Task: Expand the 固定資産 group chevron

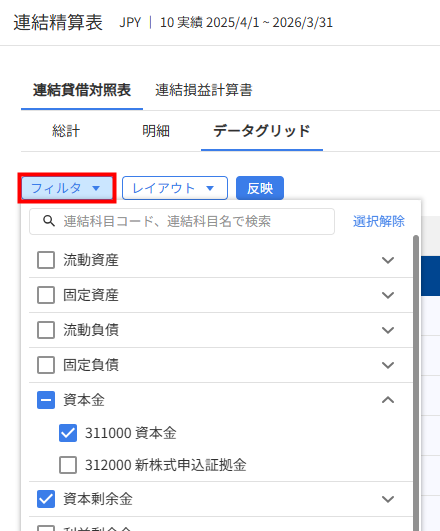Action: coord(388,295)
